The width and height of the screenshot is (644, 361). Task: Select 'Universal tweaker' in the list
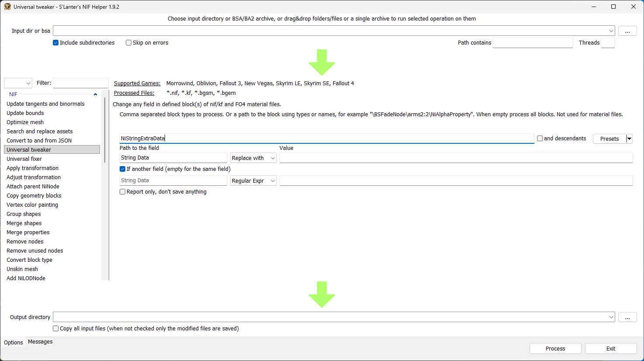[x=52, y=150]
